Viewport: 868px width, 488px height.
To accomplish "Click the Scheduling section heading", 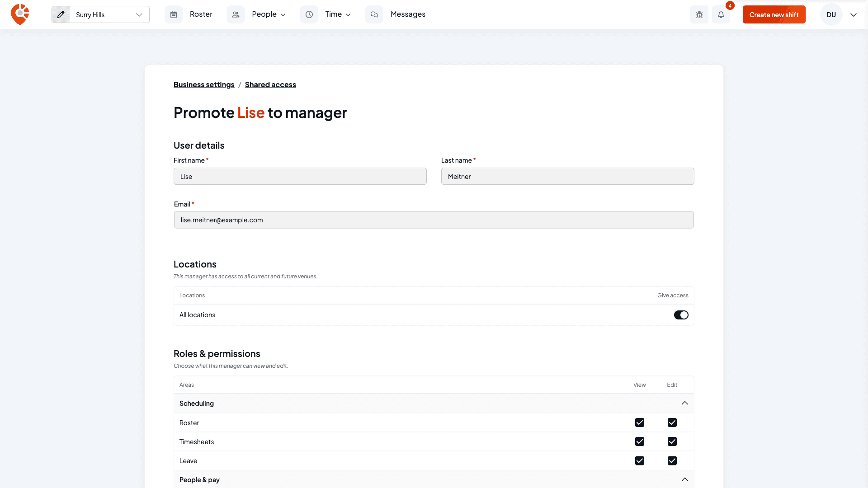I will pos(197,404).
